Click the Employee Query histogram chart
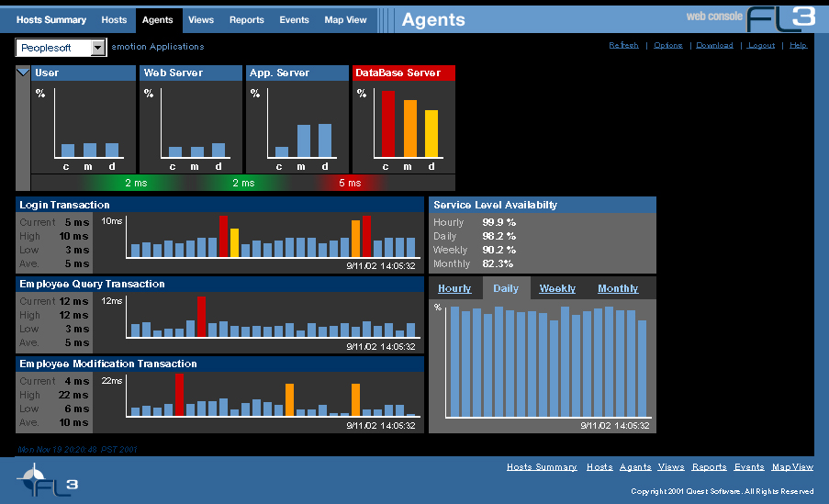This screenshot has width=829, height=504. pos(273,316)
